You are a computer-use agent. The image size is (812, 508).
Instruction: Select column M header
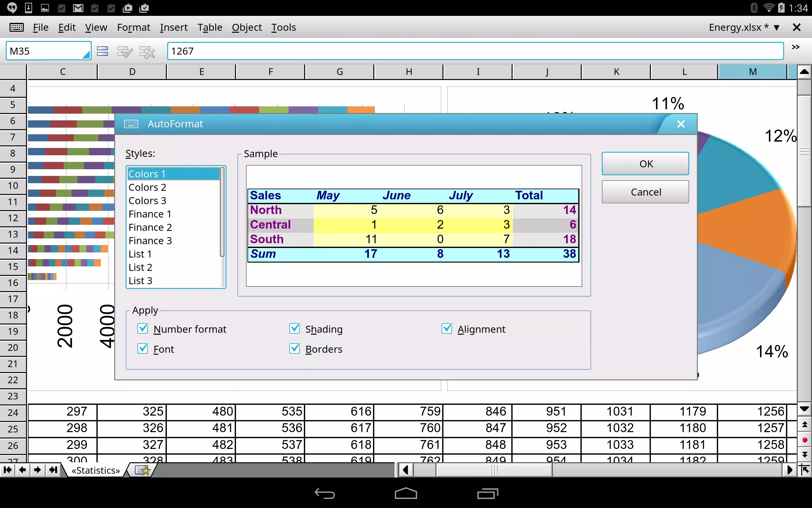point(752,71)
